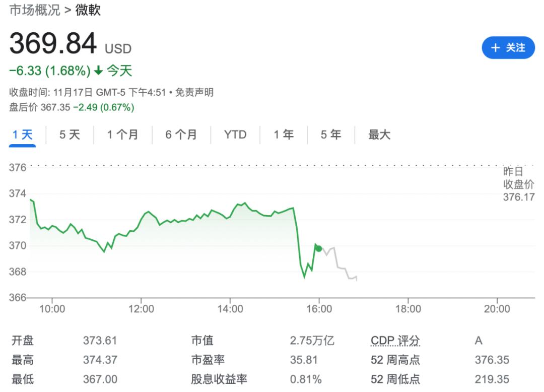Click the green closing price dot on chart
Image resolution: width=544 pixels, height=392 pixels.
click(x=318, y=248)
